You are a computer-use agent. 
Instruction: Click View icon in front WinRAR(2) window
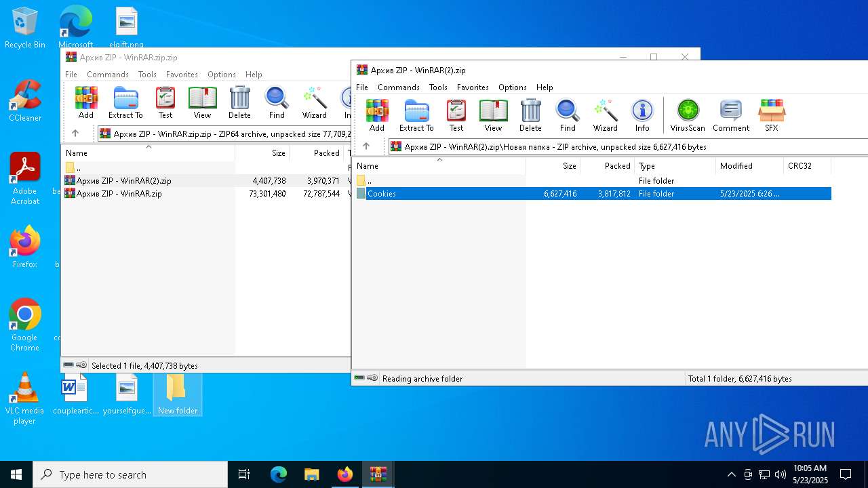pos(493,115)
